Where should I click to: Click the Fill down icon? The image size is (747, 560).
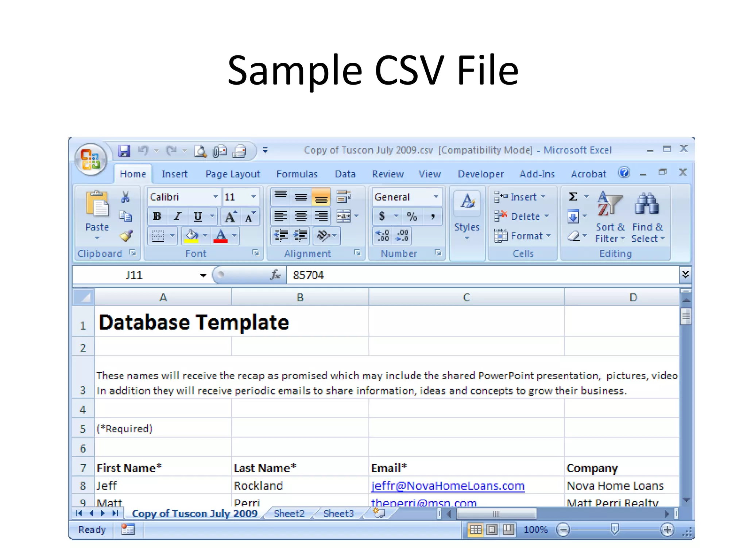coord(573,217)
